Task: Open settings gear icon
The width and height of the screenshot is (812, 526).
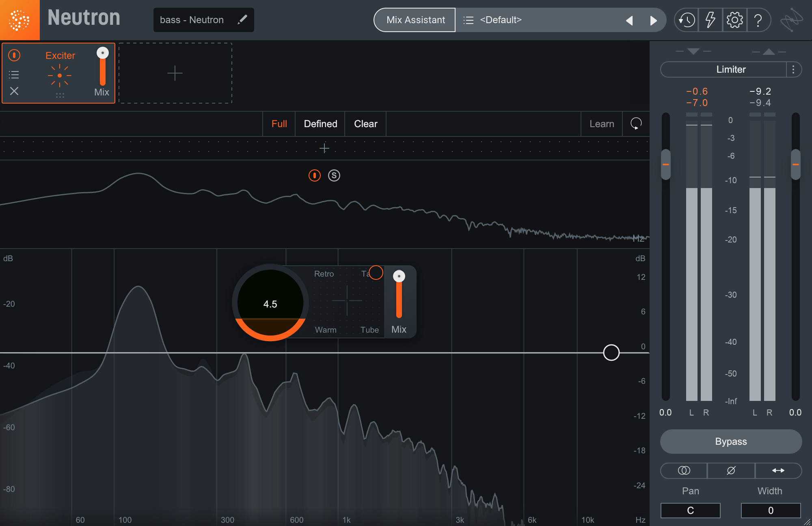Action: 734,20
